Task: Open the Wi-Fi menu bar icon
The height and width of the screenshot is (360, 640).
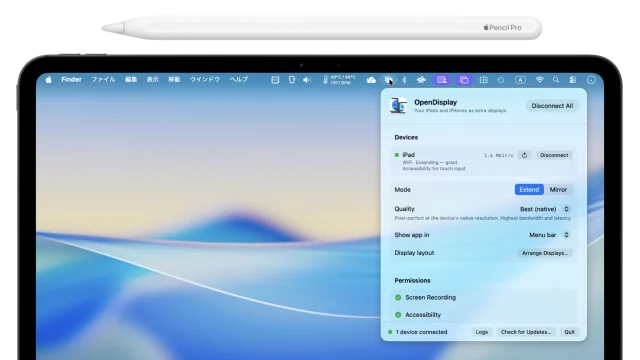Action: coord(540,80)
